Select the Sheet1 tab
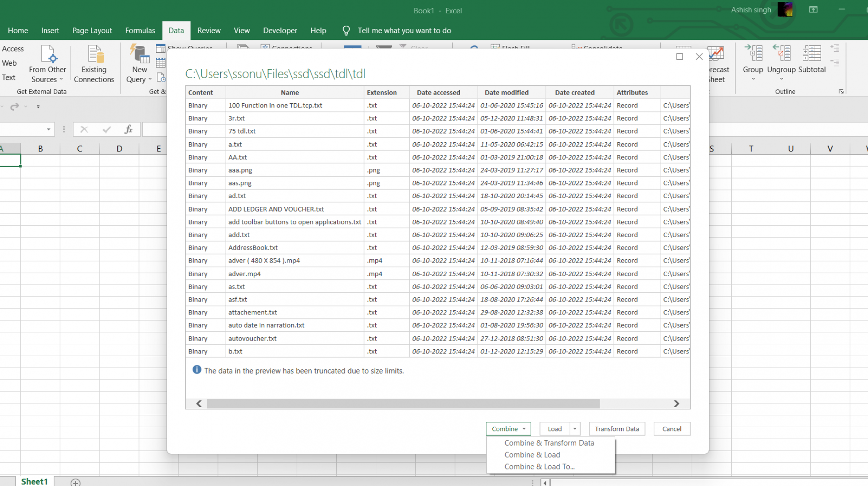This screenshot has width=868, height=486. click(34, 481)
